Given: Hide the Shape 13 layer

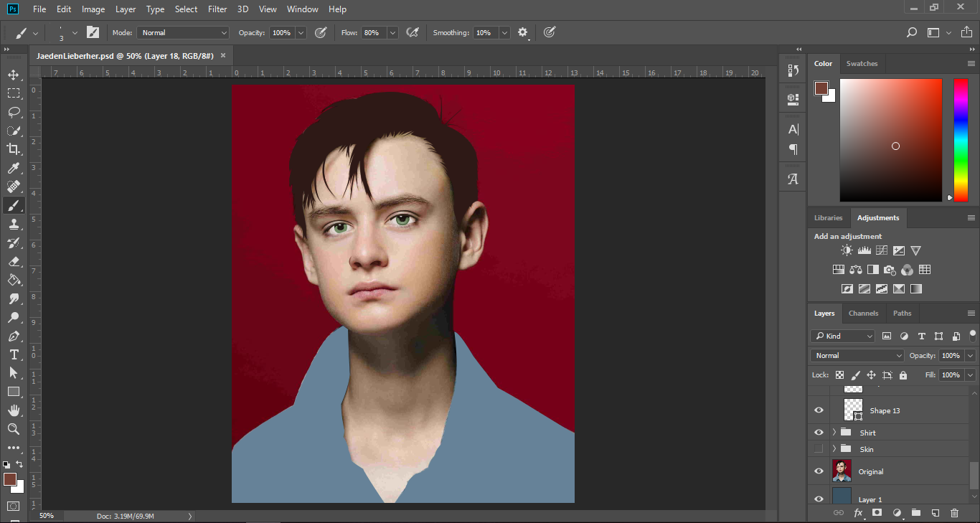Looking at the screenshot, I should [x=819, y=410].
